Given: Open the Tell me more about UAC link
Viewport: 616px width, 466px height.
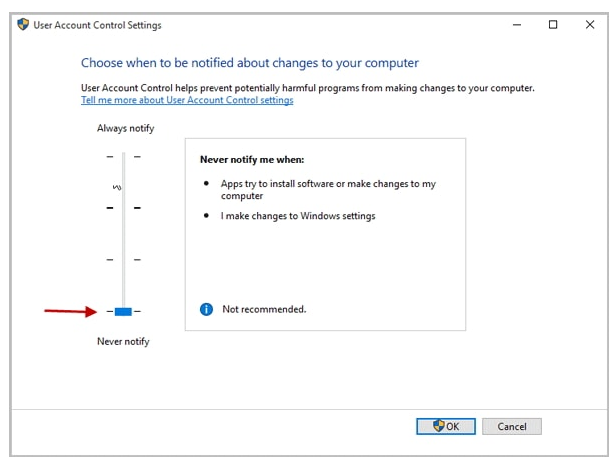Looking at the screenshot, I should (187, 100).
